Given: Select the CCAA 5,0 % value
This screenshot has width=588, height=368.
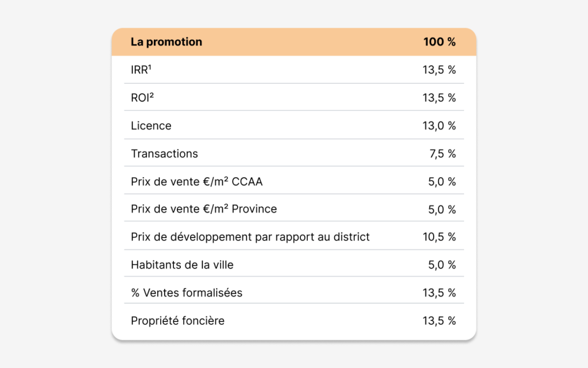Looking at the screenshot, I should coord(442,182).
